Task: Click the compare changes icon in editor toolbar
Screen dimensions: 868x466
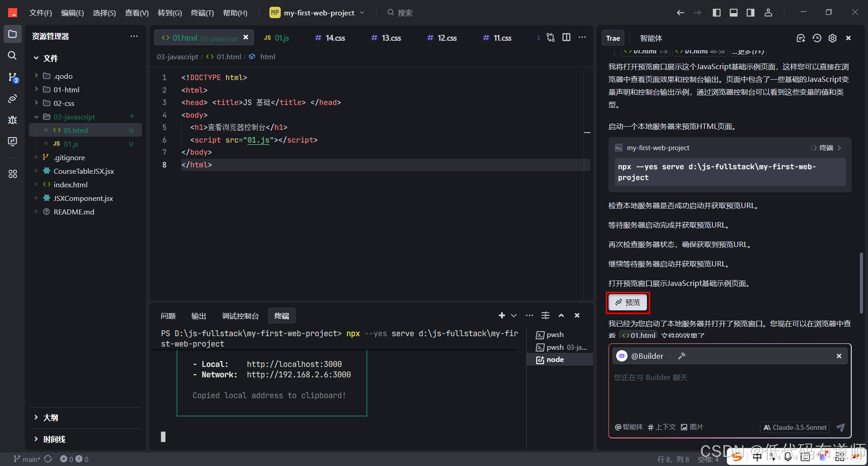Action: (x=551, y=38)
